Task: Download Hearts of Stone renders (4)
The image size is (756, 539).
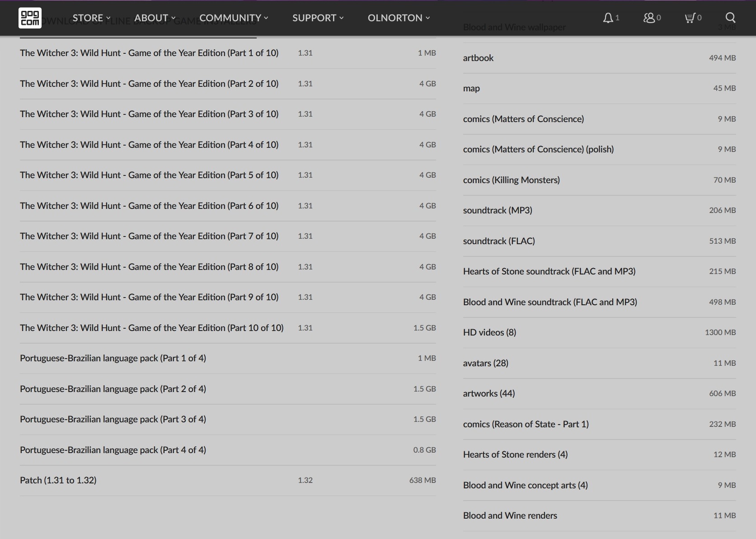Action: click(x=599, y=454)
